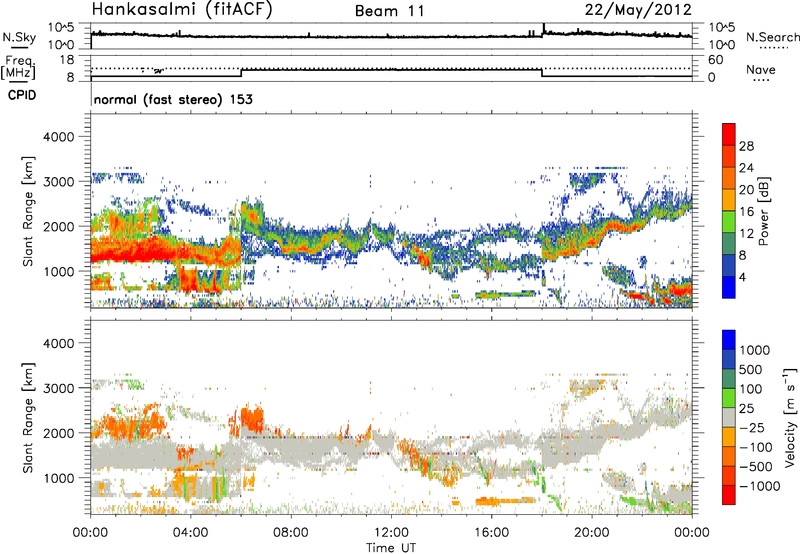
Task: Click the 'N.Sky' legend label
Action: tap(19, 37)
